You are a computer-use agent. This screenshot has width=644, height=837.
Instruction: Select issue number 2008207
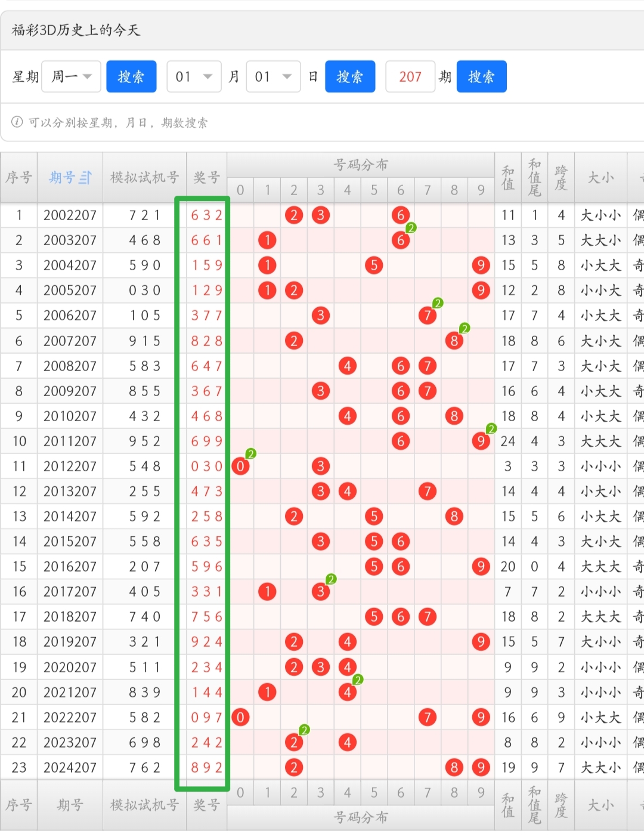[70, 366]
